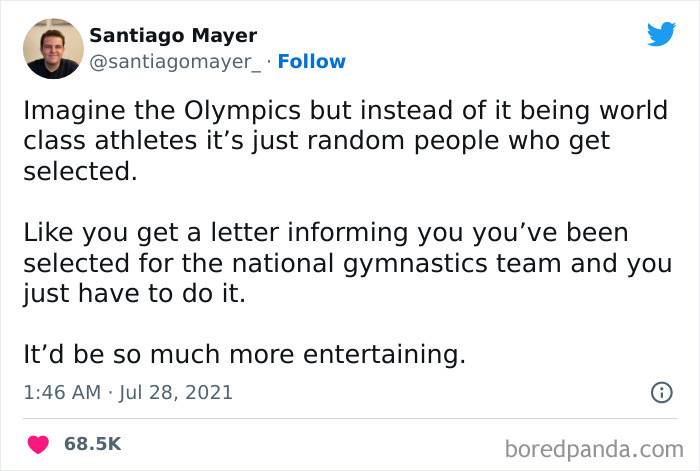
Task: Open the @santiagomayer_ handle link
Action: pos(176,62)
